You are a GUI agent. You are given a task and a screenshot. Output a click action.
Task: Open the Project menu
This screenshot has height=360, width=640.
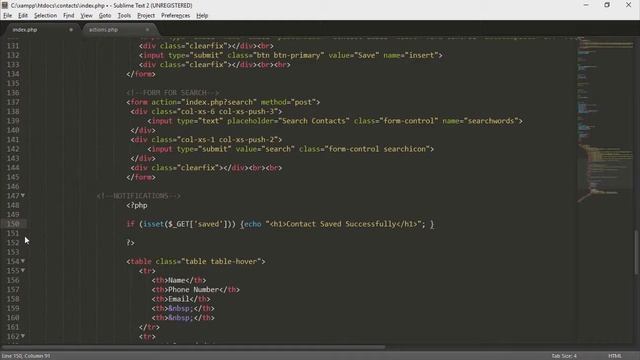point(146,16)
